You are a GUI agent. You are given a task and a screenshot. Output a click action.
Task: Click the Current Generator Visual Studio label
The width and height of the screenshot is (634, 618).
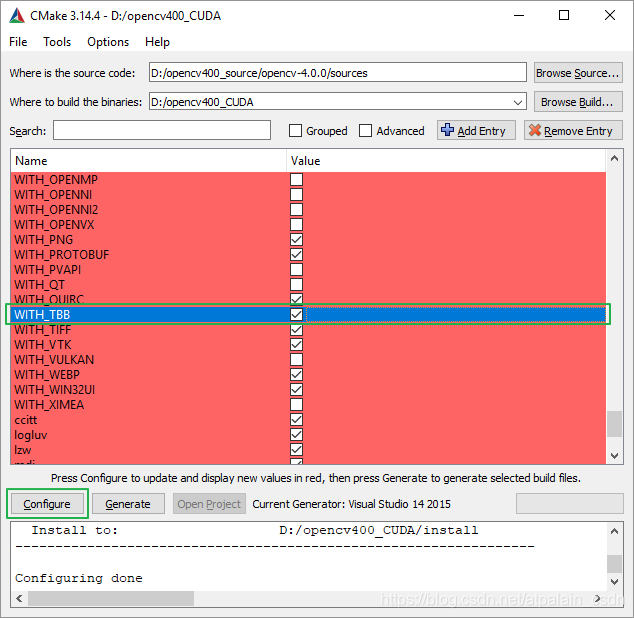point(351,504)
